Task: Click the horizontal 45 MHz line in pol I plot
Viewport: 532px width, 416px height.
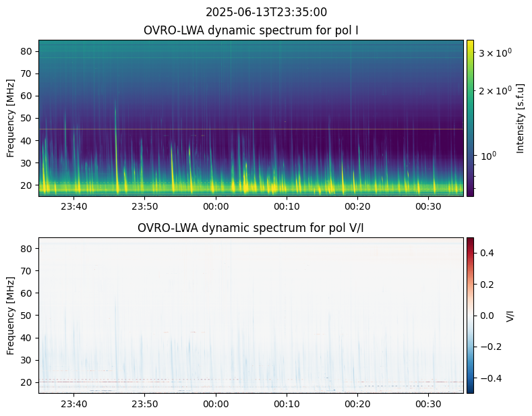Action: (x=251, y=129)
